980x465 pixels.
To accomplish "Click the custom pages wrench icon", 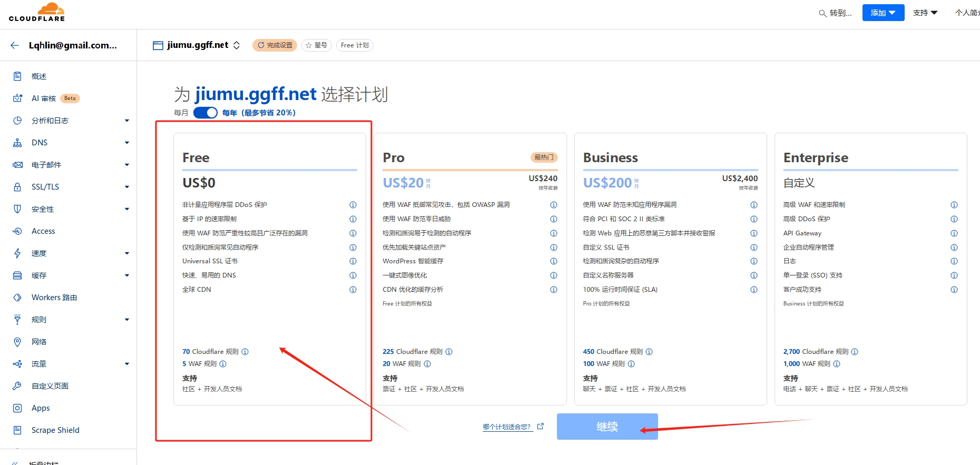I will tap(17, 386).
